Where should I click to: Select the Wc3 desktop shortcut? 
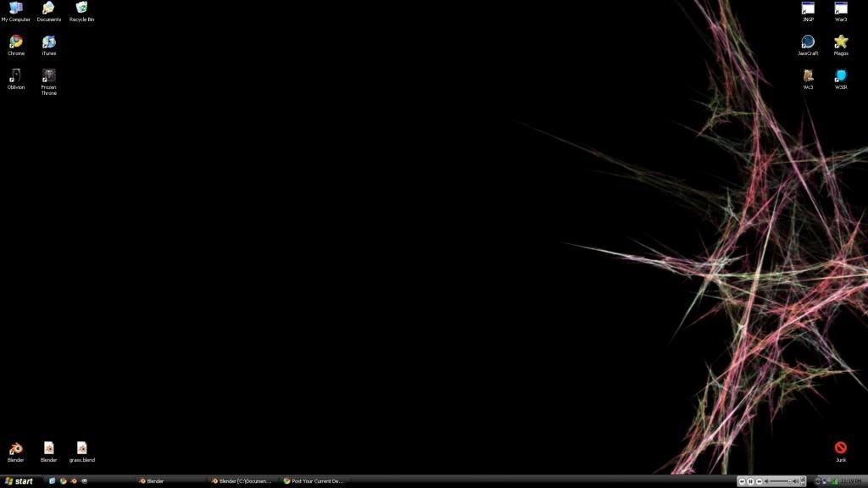tap(808, 79)
